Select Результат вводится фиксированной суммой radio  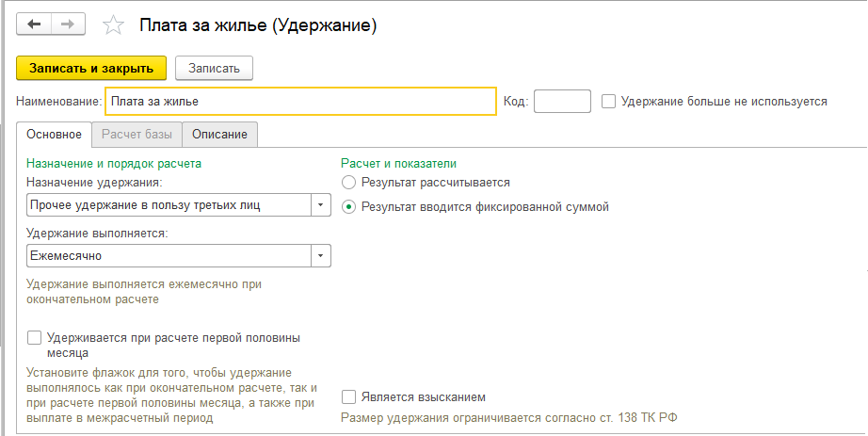coord(348,207)
